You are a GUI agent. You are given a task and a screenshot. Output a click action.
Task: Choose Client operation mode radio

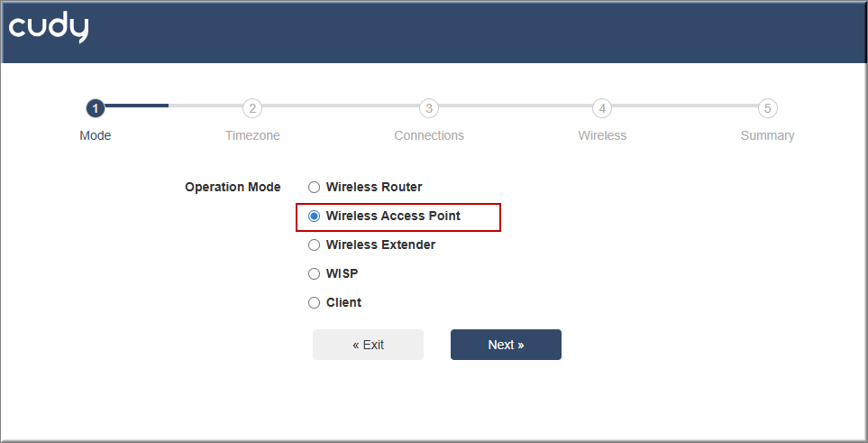coord(314,303)
